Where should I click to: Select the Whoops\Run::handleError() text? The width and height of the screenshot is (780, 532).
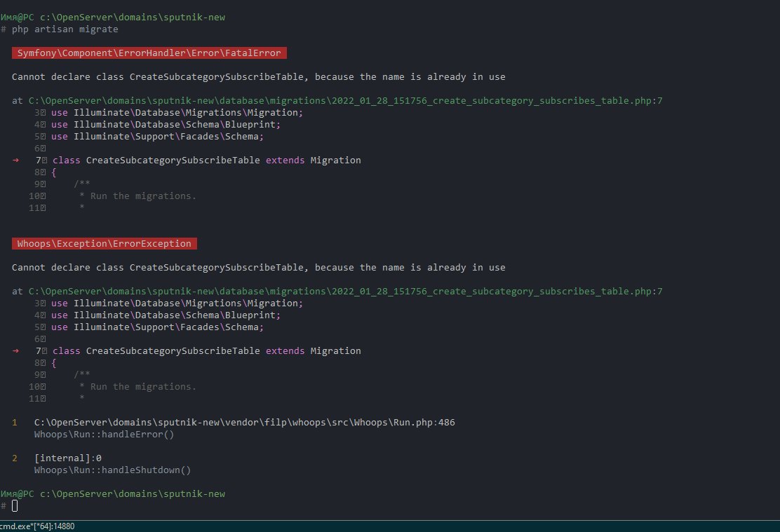[104, 435]
